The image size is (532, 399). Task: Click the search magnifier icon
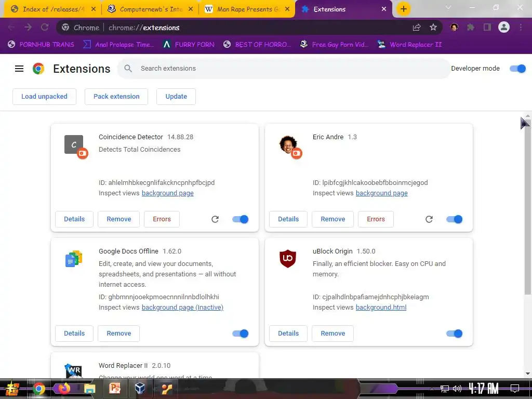(x=128, y=69)
